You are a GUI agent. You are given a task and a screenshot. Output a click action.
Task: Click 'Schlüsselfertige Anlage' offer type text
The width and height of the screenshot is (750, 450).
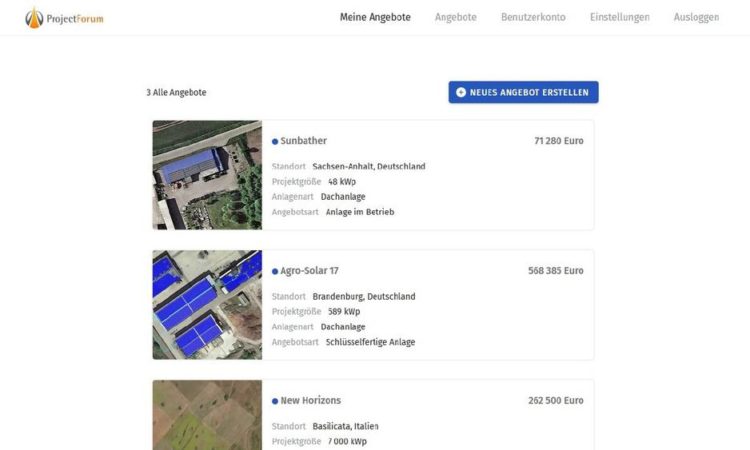tap(370, 342)
